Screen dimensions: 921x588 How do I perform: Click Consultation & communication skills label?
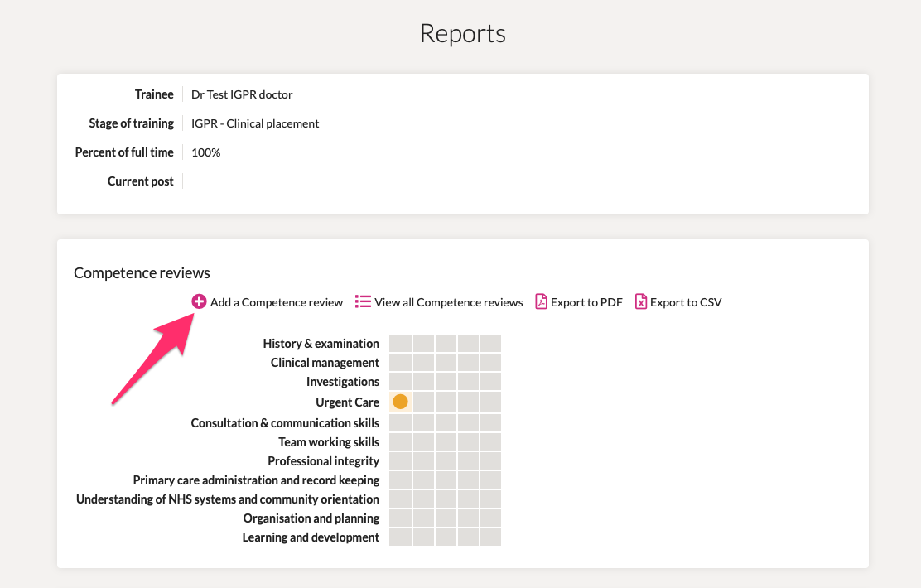pos(285,423)
